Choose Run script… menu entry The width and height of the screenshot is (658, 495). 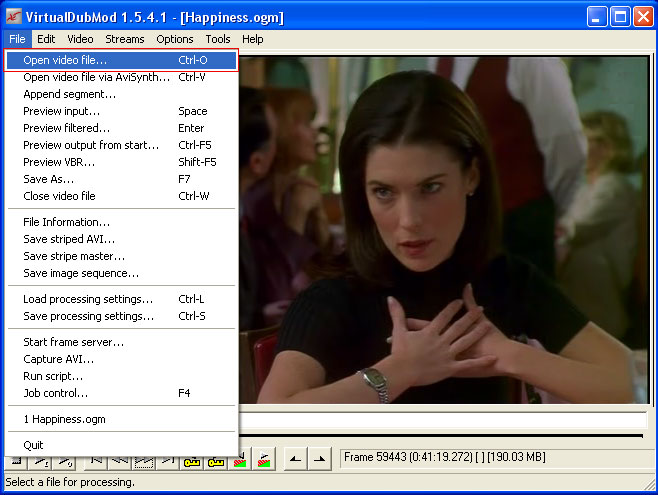click(x=121, y=376)
